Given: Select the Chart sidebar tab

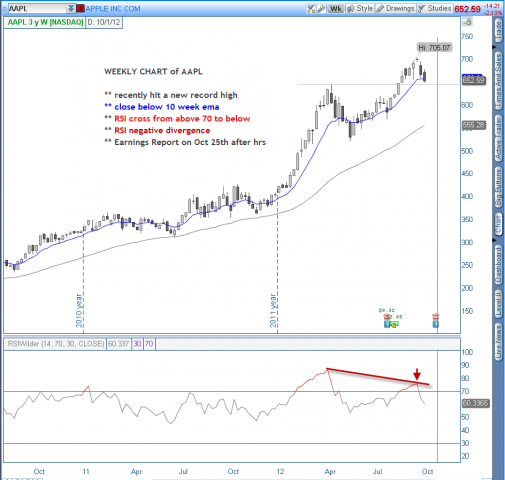Looking at the screenshot, I should click(499, 225).
